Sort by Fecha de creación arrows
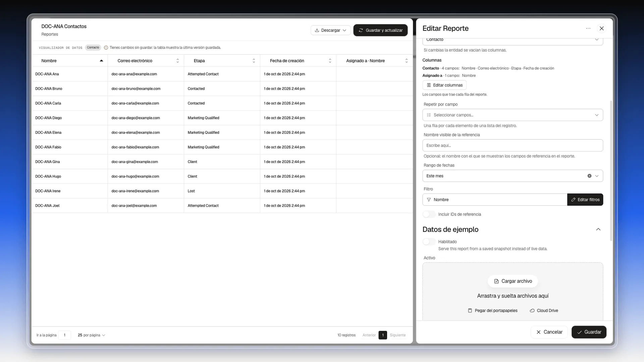Image resolution: width=644 pixels, height=362 pixels. click(330, 61)
